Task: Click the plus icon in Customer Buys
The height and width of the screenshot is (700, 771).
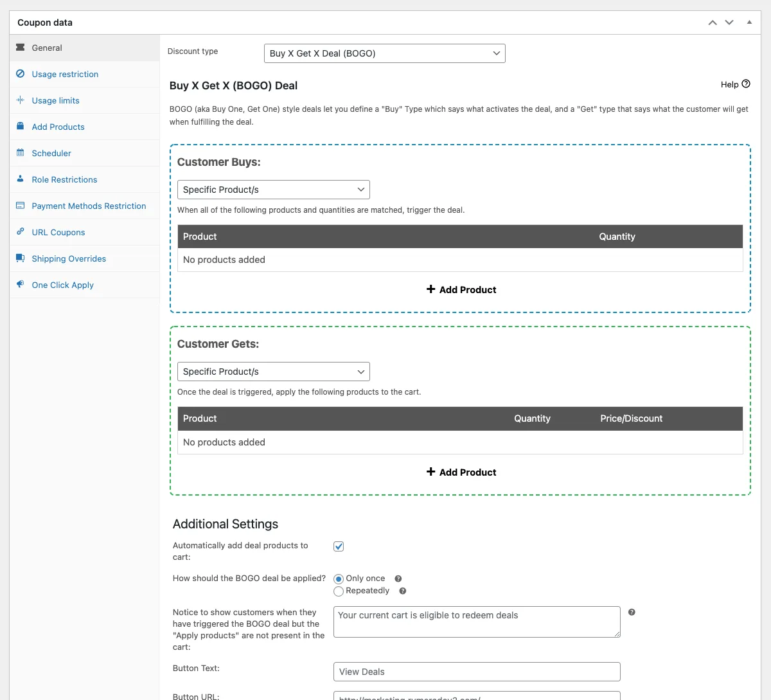Action: tap(431, 289)
